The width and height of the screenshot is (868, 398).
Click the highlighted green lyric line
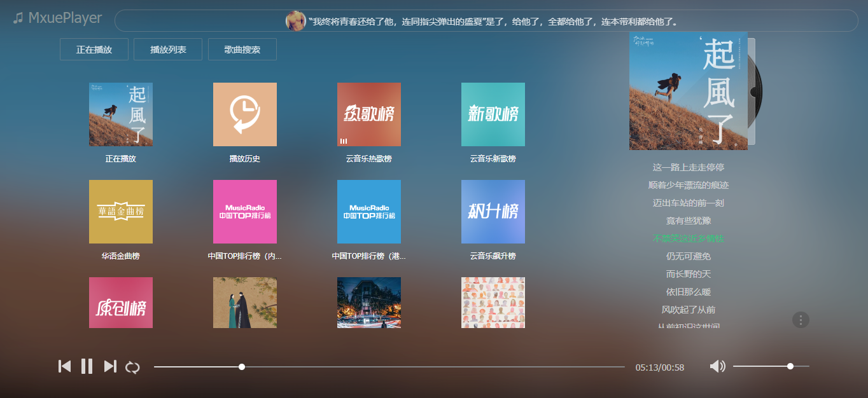pyautogui.click(x=689, y=238)
